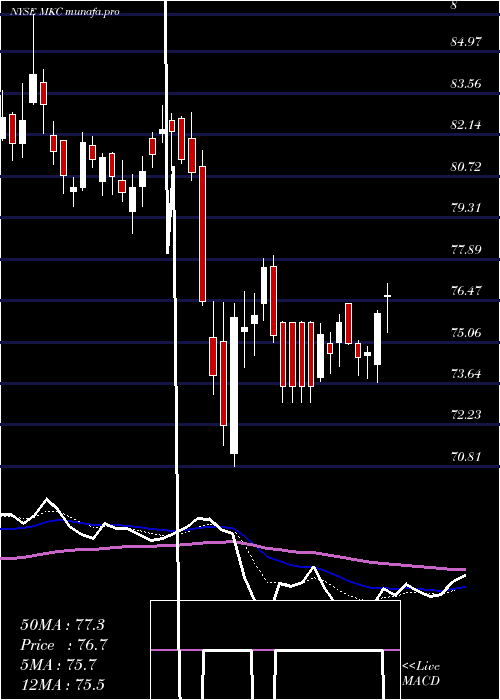The image size is (500, 700).
Task: Click the 76.47 price axis label
Action: (466, 291)
